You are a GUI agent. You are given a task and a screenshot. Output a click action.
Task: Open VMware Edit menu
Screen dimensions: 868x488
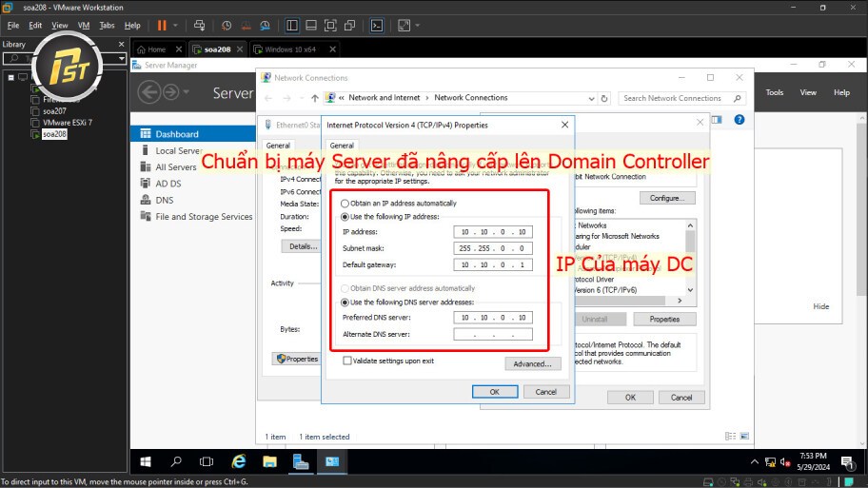coord(35,26)
